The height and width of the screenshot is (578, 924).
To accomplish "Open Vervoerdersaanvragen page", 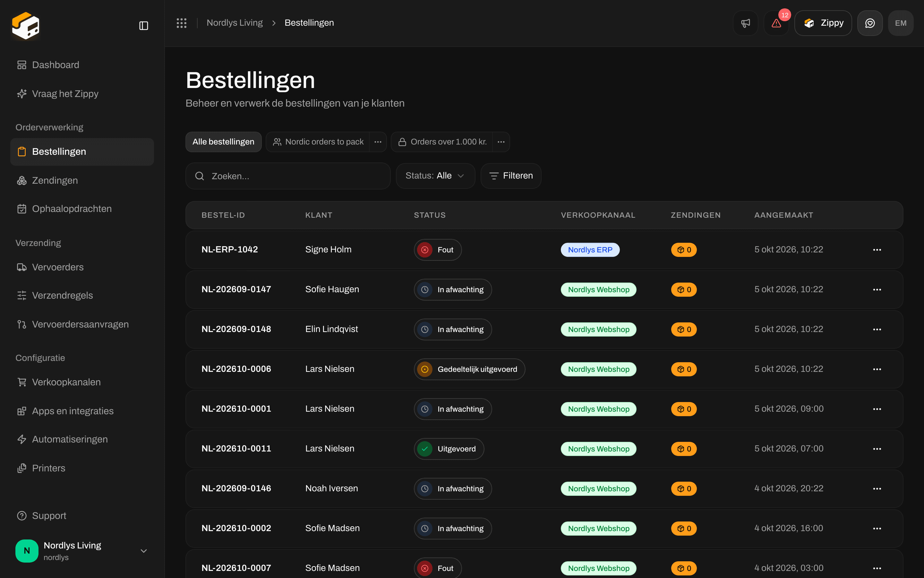I will 82,325.
